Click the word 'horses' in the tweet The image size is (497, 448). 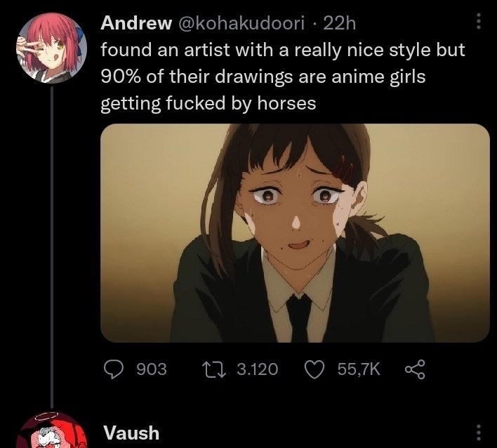point(286,103)
